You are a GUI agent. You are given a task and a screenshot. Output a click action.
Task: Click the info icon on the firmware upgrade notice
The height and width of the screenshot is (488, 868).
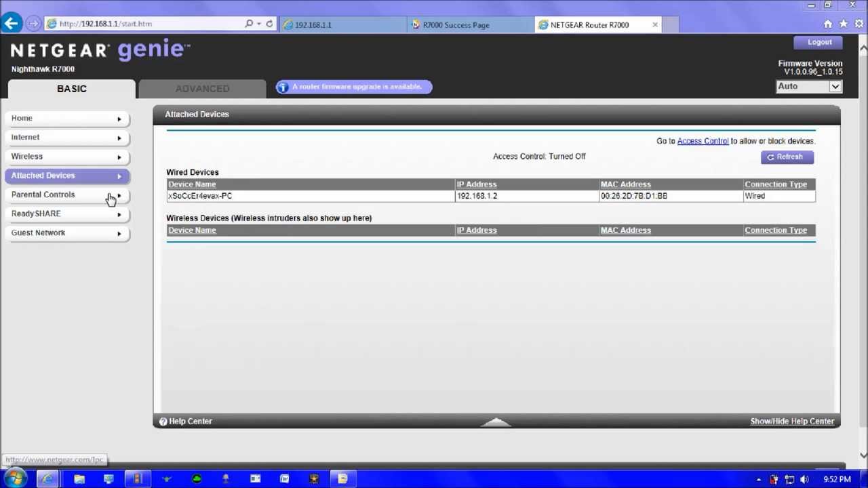(282, 87)
